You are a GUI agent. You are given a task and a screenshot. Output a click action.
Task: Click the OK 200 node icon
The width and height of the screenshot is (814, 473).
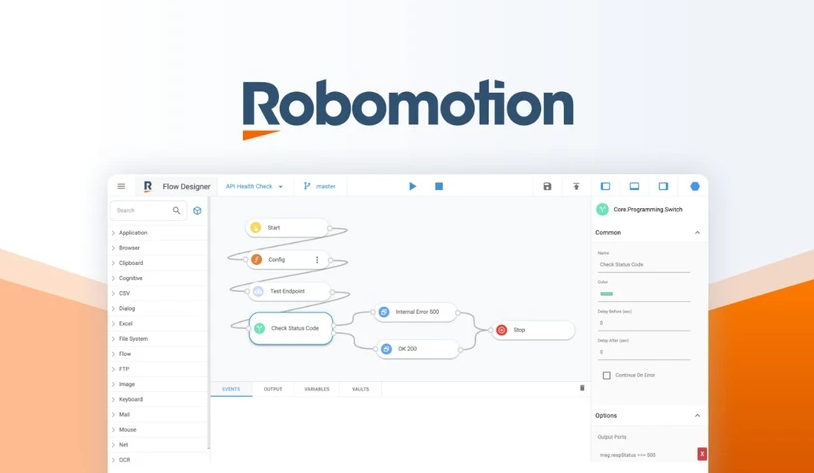tap(386, 349)
